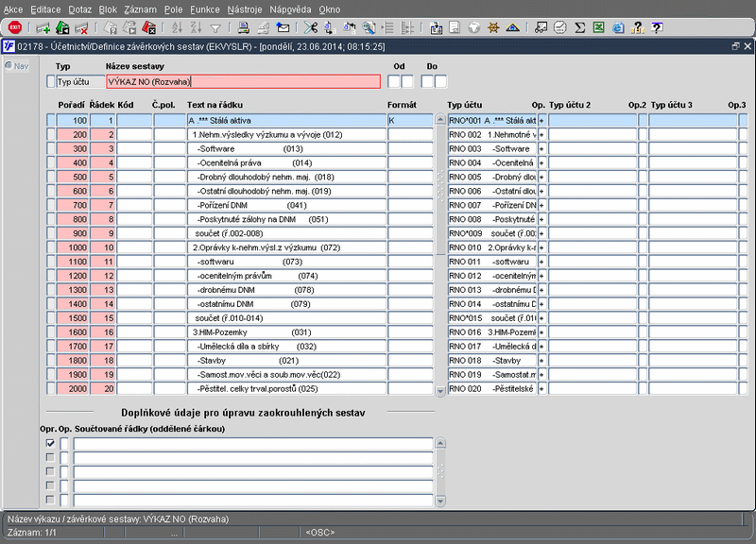Viewport: 756px width, 544px height.
Task: Open the Dotaz menu
Action: 79,9
